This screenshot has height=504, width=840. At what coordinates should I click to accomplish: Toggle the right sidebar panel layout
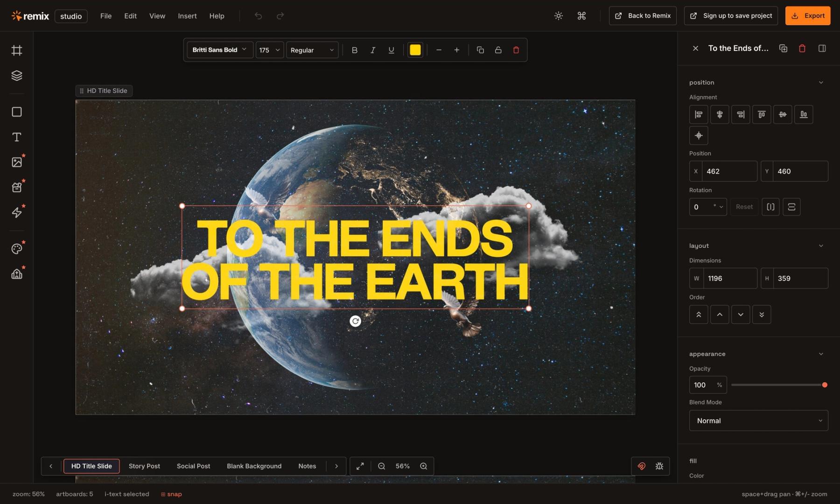click(x=822, y=48)
